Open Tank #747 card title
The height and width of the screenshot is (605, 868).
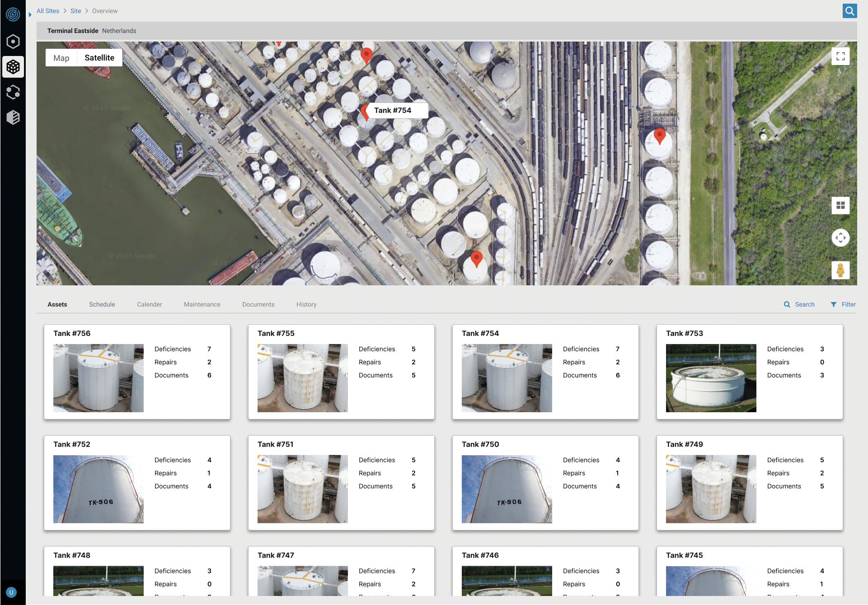coord(276,555)
